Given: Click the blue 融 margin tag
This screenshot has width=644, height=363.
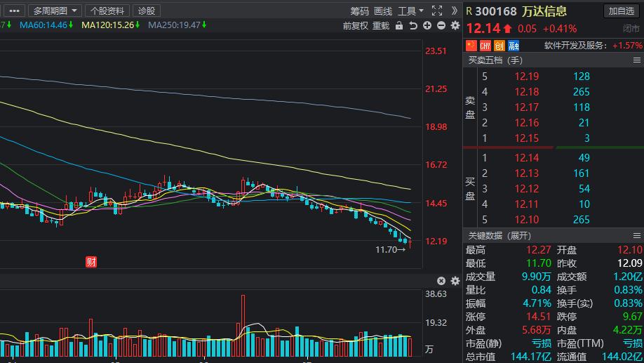Looking at the screenshot, I should [514, 45].
